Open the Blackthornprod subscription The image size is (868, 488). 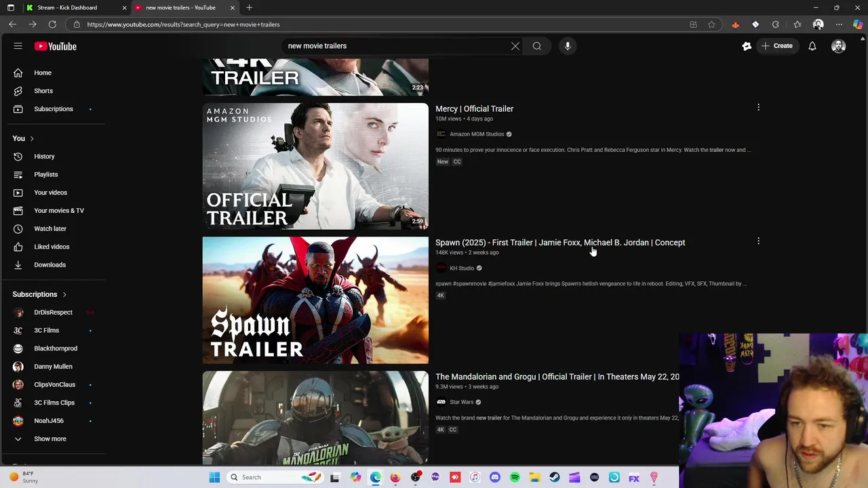54,348
